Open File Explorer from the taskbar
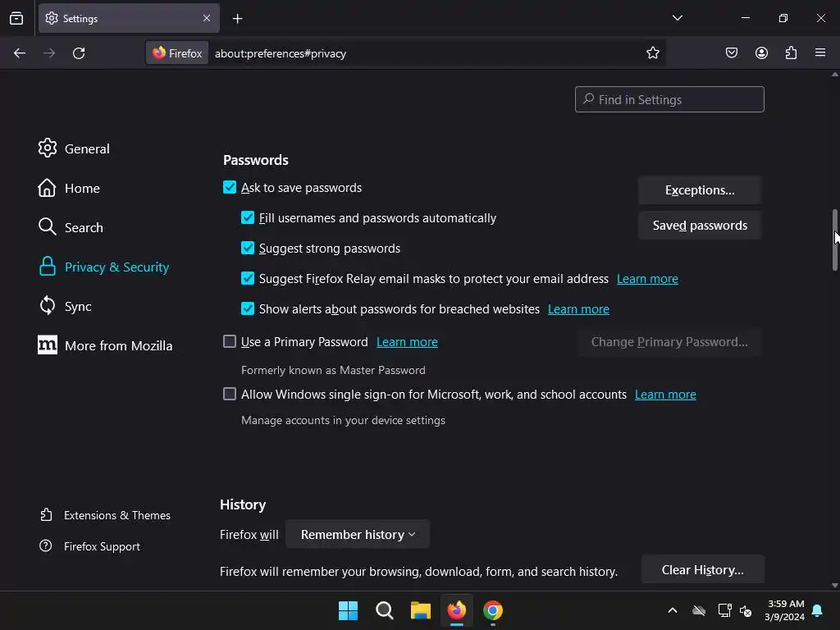 click(x=421, y=610)
